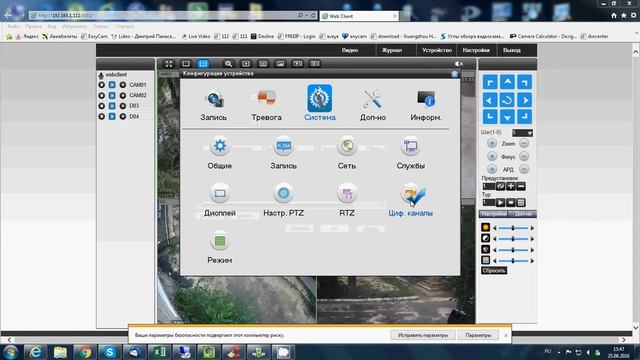Increase Фокус with plus button
Image resolution: width=640 pixels, height=360 pixels.
[492, 156]
